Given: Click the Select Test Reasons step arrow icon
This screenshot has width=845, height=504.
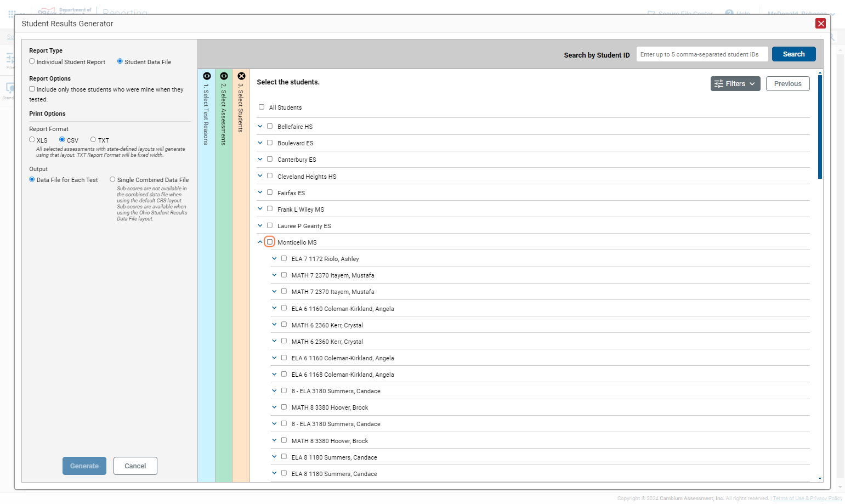Looking at the screenshot, I should [x=207, y=76].
